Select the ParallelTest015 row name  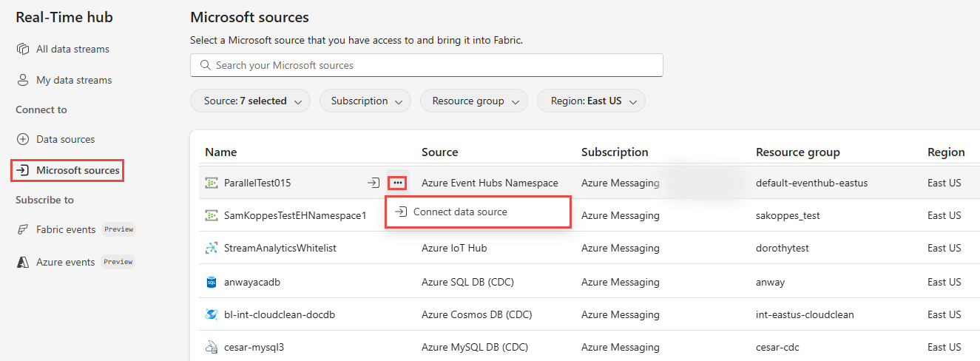(257, 183)
